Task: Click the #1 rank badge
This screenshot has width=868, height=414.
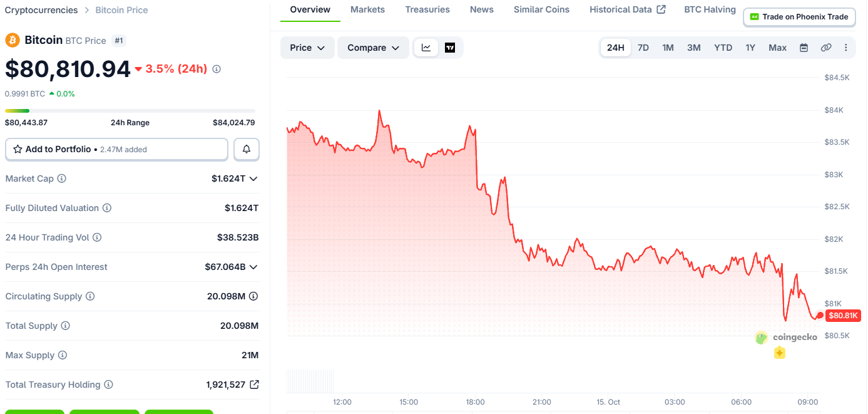Action: (119, 41)
